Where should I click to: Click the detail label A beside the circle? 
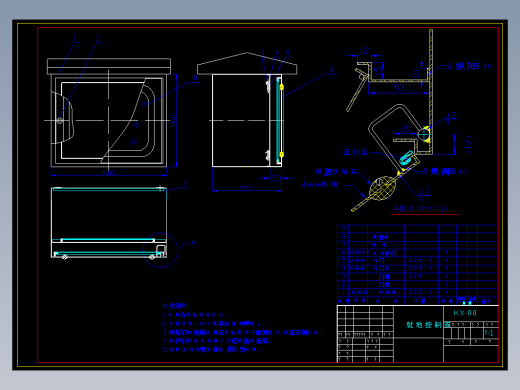[193, 243]
